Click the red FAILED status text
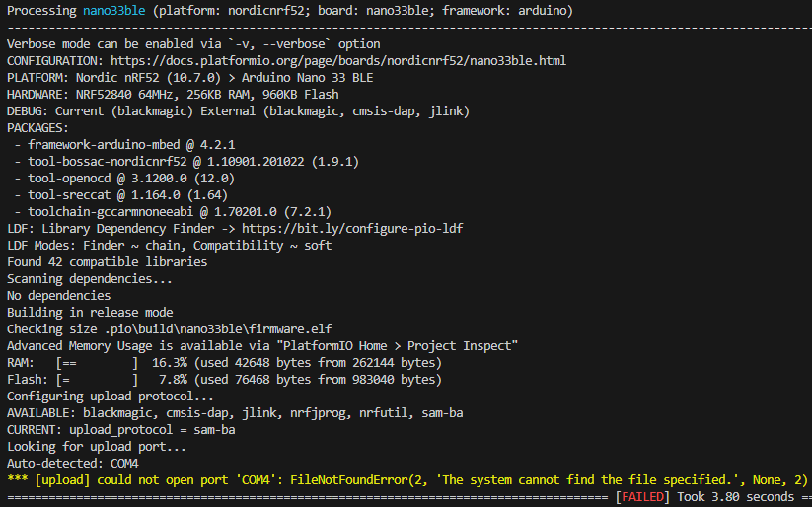This screenshot has height=507, width=812. tap(642, 497)
